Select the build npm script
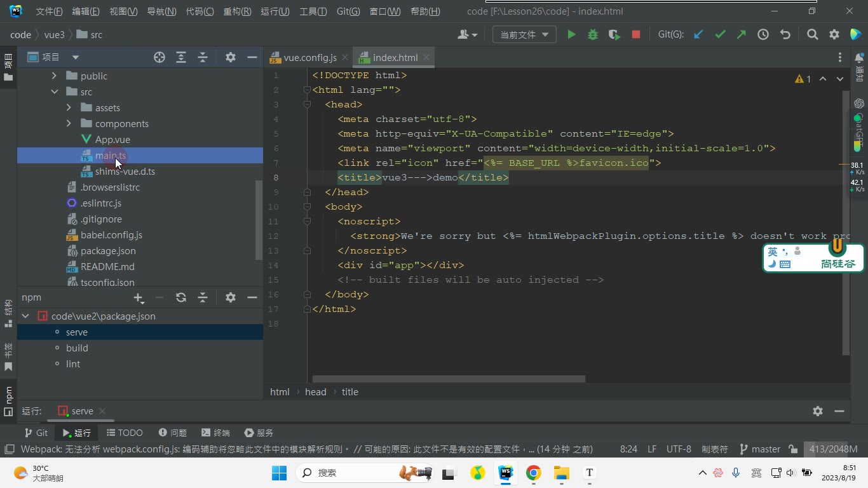This screenshot has height=488, width=868. click(x=77, y=348)
